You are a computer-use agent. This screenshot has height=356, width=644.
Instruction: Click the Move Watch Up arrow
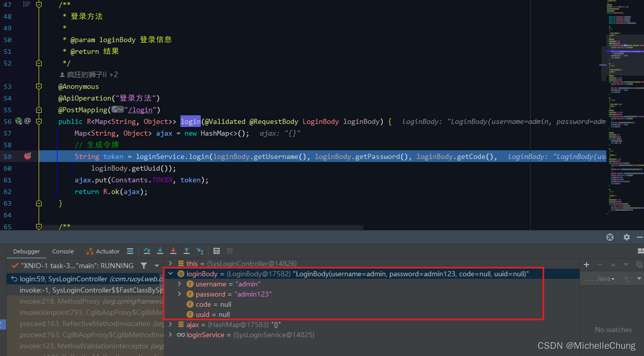pos(613,265)
